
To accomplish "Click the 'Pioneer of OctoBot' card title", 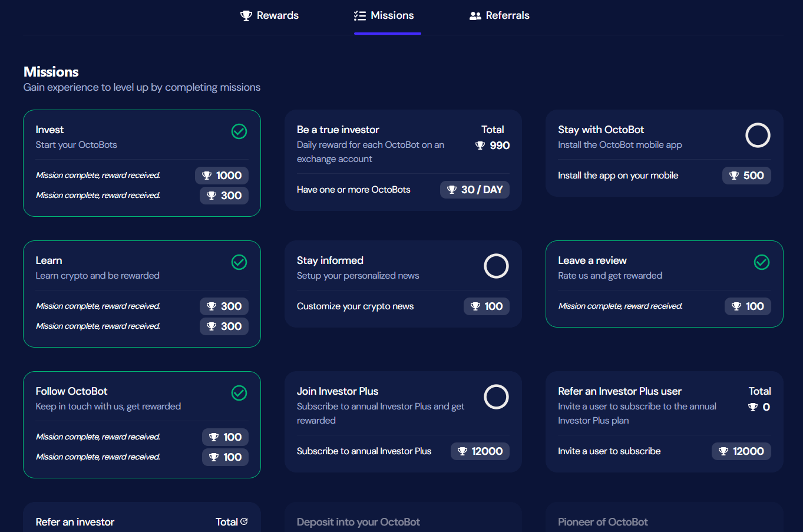I will click(603, 522).
